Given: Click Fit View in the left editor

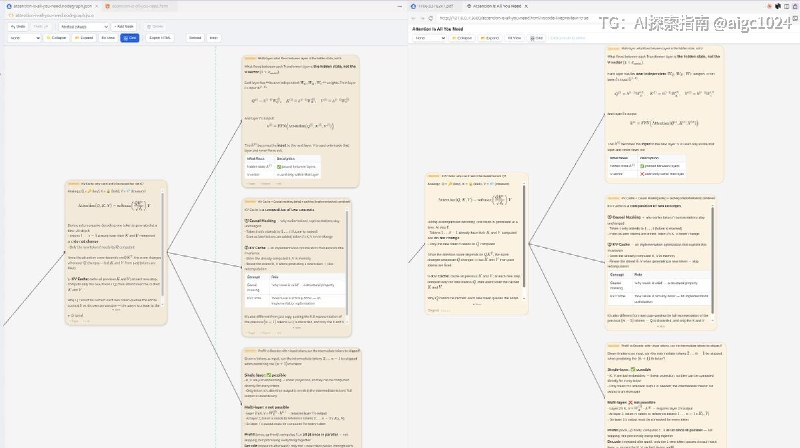Looking at the screenshot, I should 108,38.
